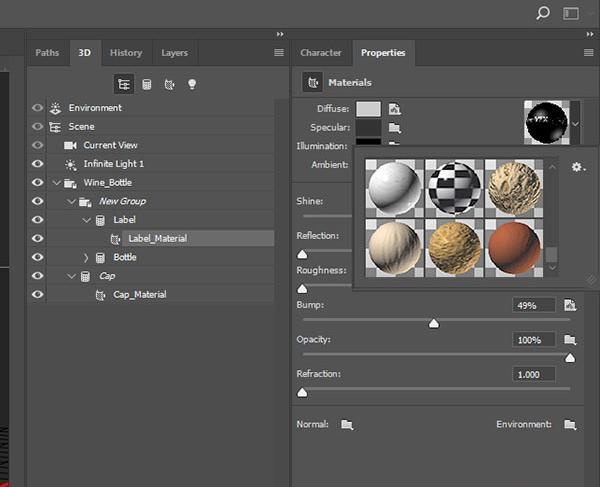The width and height of the screenshot is (600, 487).
Task: Click the Refraction slider handle
Action: coord(302,393)
